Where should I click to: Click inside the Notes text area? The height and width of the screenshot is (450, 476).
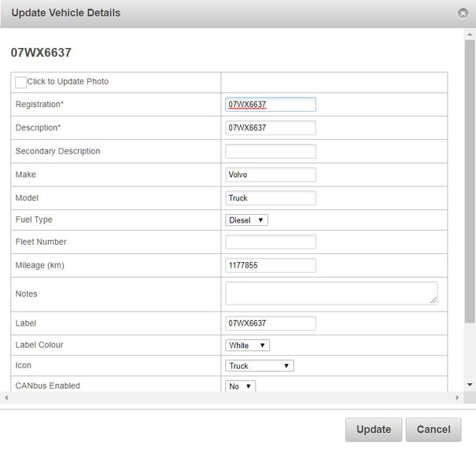331,293
